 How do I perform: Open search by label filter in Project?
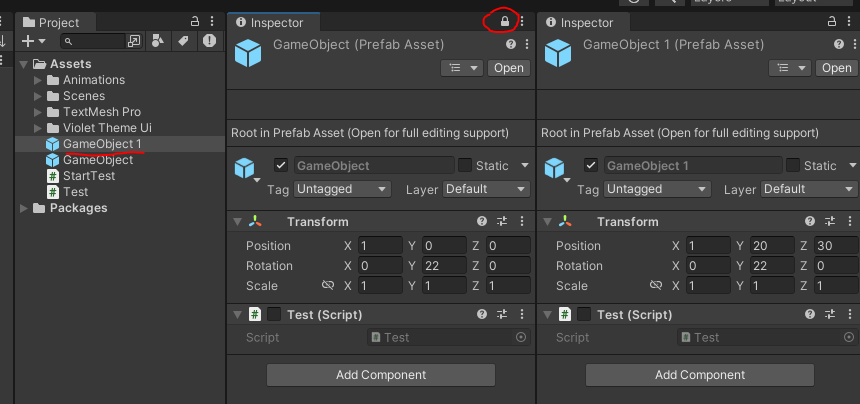coord(183,41)
